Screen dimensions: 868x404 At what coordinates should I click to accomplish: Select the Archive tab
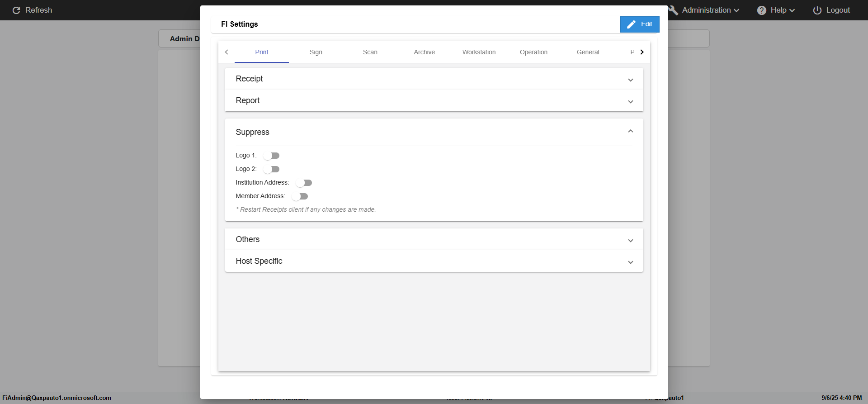tap(425, 52)
